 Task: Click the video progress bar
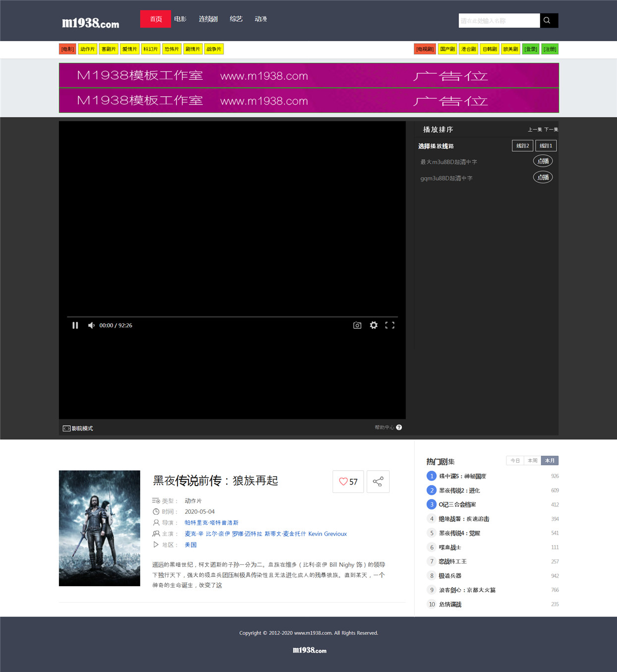point(232,316)
